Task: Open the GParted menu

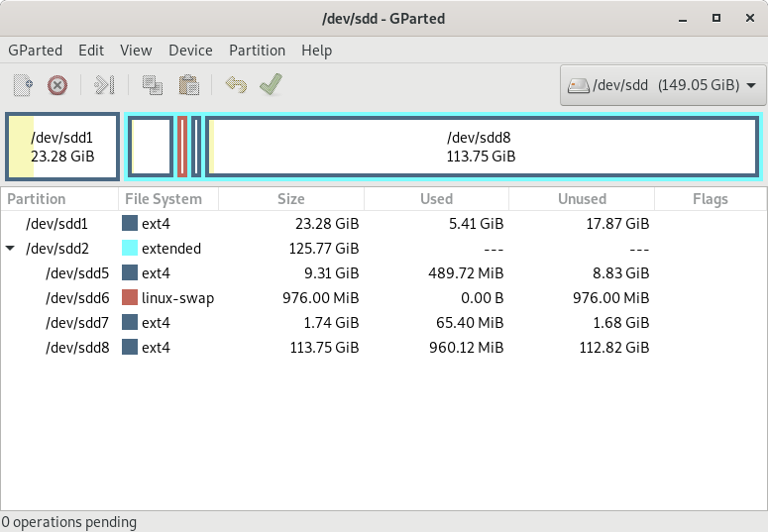Action: (x=36, y=51)
